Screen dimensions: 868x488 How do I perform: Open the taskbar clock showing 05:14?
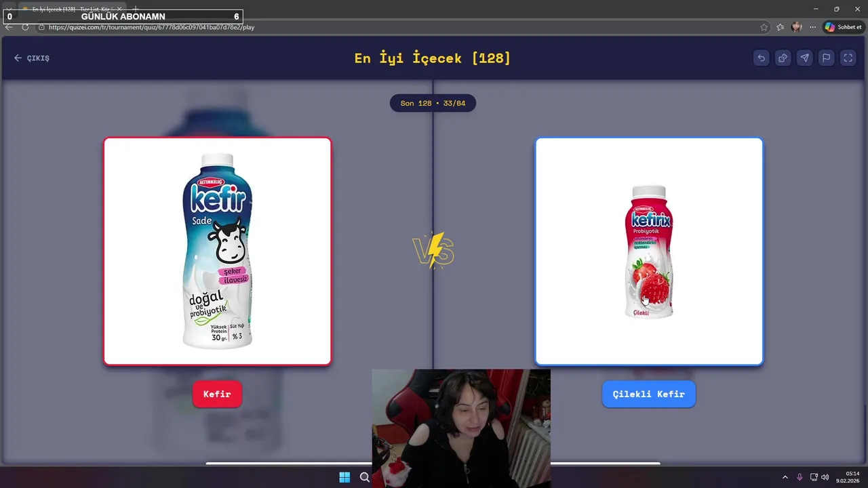(849, 477)
